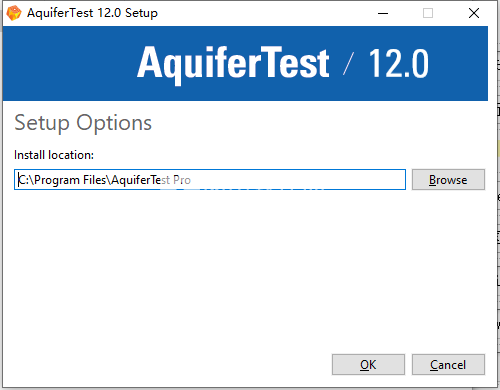Viewport: 500px width, 390px height.
Task: Place cursor after "Pro" in install path
Action: click(192, 180)
